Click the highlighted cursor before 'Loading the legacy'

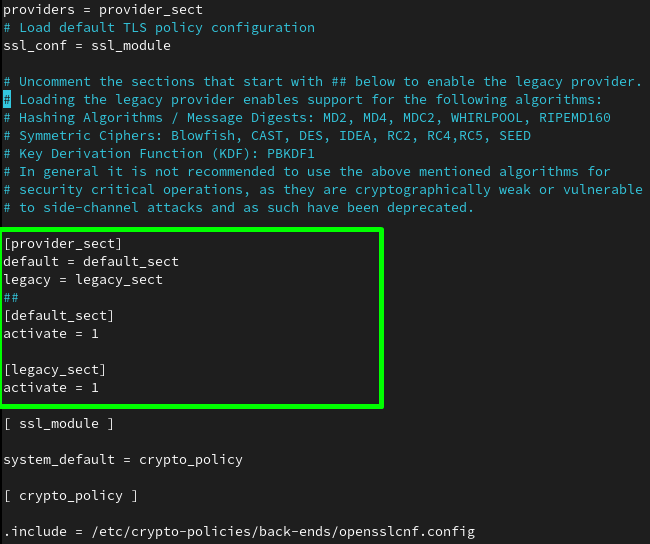pyautogui.click(x=7, y=99)
